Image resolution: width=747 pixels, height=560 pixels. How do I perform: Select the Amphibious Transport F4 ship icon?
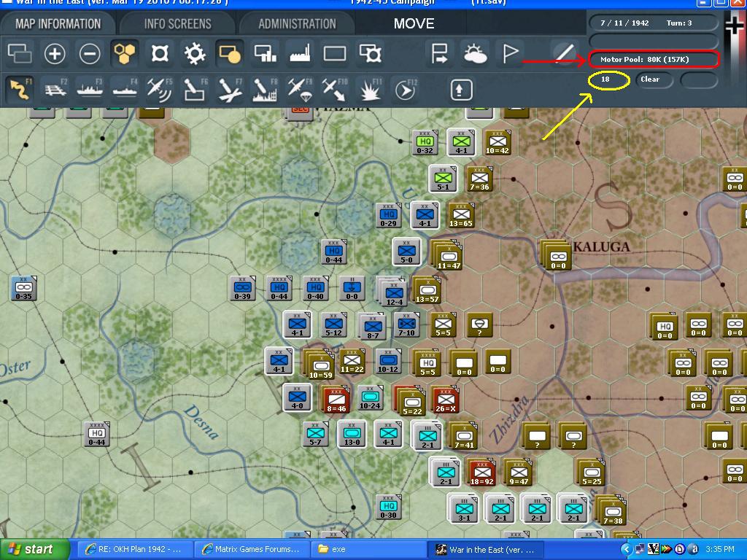click(x=125, y=89)
